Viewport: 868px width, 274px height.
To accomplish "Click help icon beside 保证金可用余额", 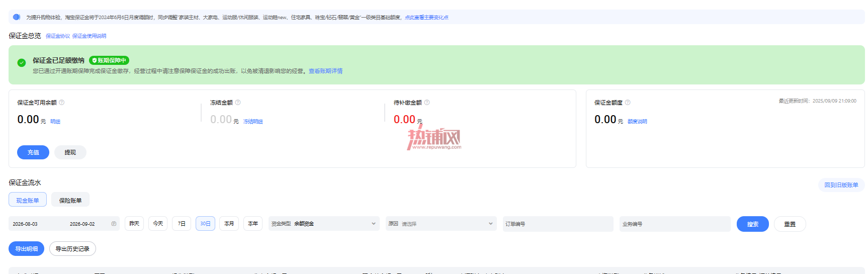I will point(62,103).
